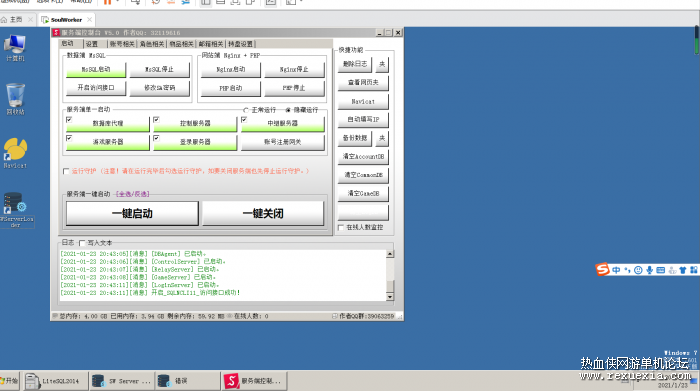Click the 全选/反选 link

click(133, 194)
